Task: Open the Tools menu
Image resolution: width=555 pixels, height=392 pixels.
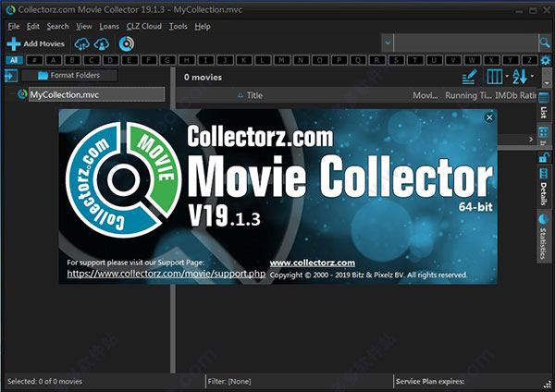Action: [x=178, y=27]
